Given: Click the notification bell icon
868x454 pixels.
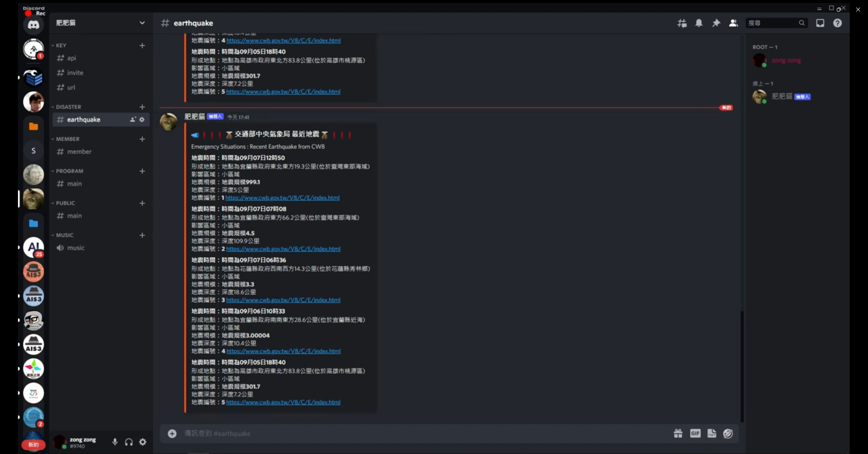Looking at the screenshot, I should click(x=699, y=23).
